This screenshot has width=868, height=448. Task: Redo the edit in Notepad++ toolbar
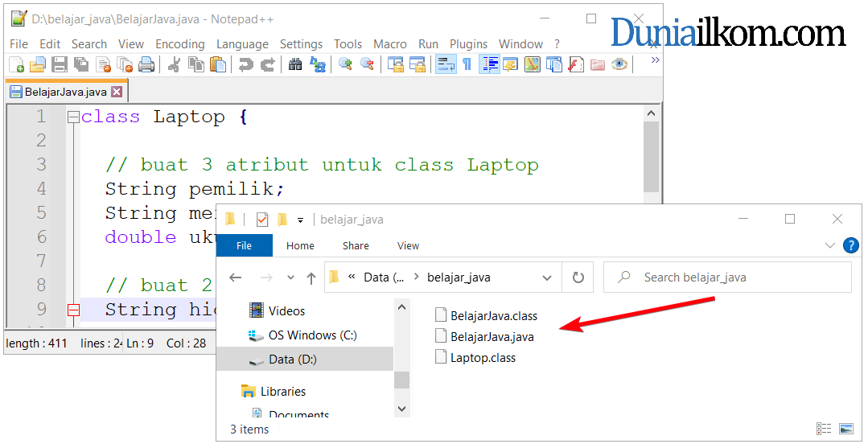point(267,65)
